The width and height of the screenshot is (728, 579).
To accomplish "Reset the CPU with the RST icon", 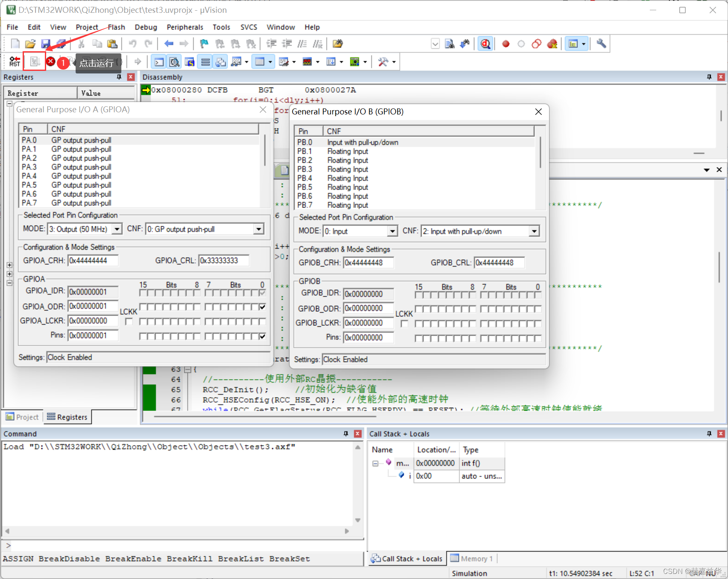I will [15, 62].
